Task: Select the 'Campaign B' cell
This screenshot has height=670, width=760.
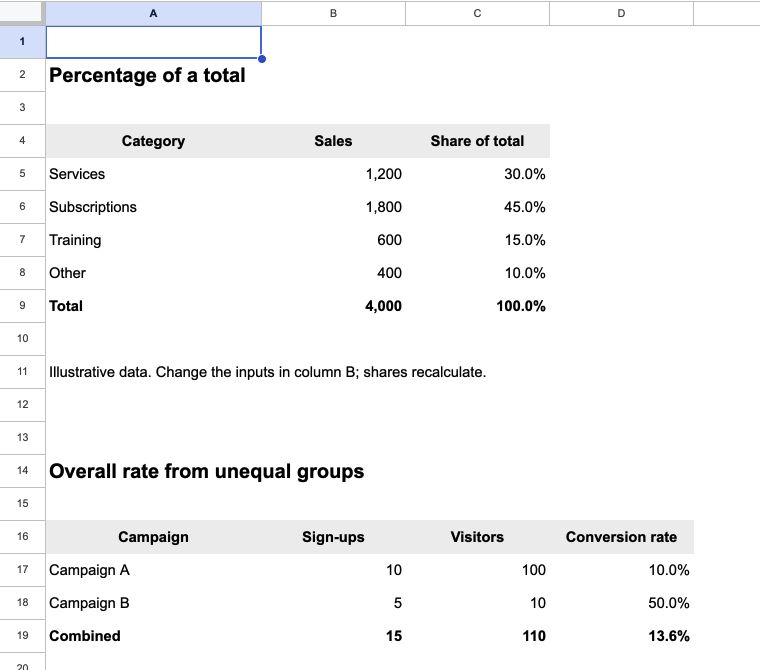Action: [x=154, y=603]
